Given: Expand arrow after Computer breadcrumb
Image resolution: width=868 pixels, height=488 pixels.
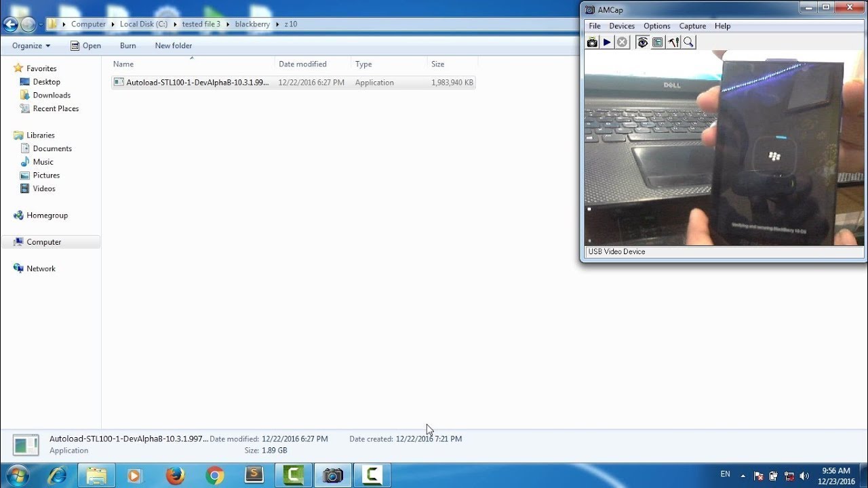Looking at the screenshot, I should pos(113,24).
